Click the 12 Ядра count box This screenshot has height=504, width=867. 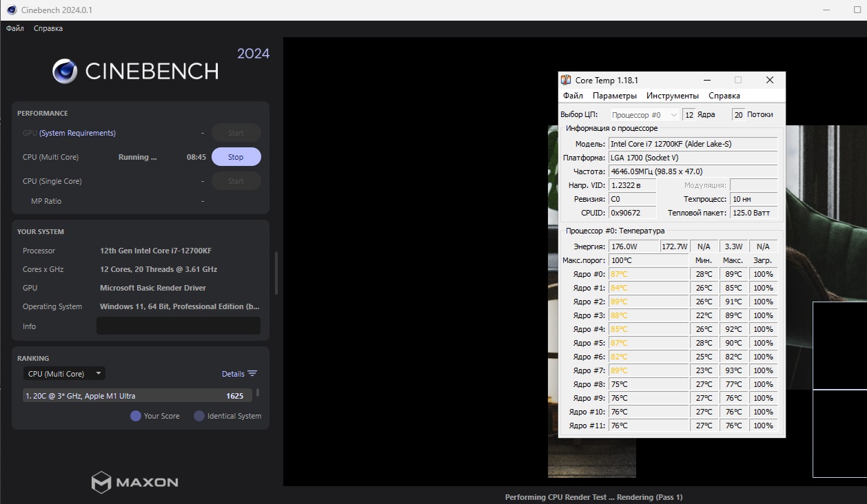click(x=688, y=115)
